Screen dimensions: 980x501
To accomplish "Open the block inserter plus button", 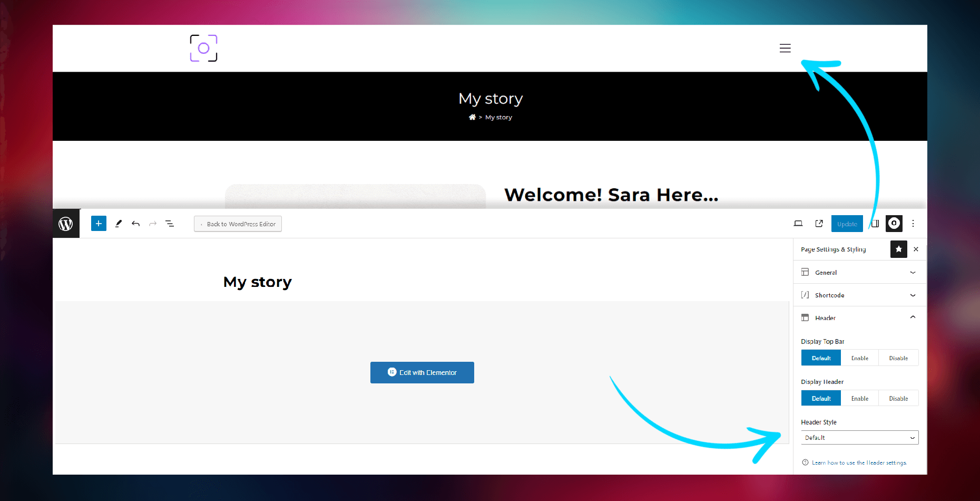I will (x=99, y=224).
